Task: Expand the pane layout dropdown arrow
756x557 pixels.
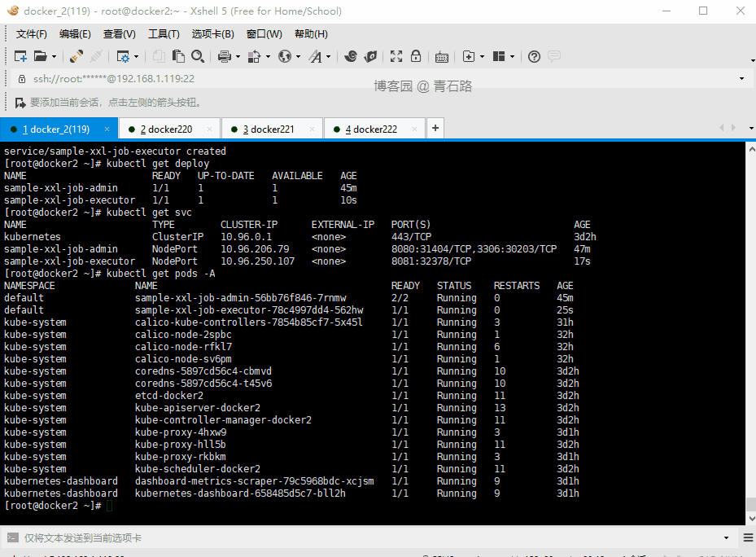Action: click(x=512, y=57)
